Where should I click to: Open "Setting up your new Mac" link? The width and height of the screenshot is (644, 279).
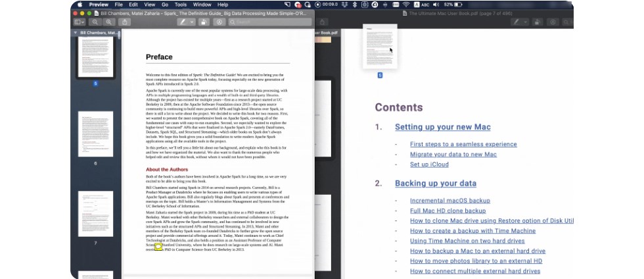pyautogui.click(x=442, y=127)
